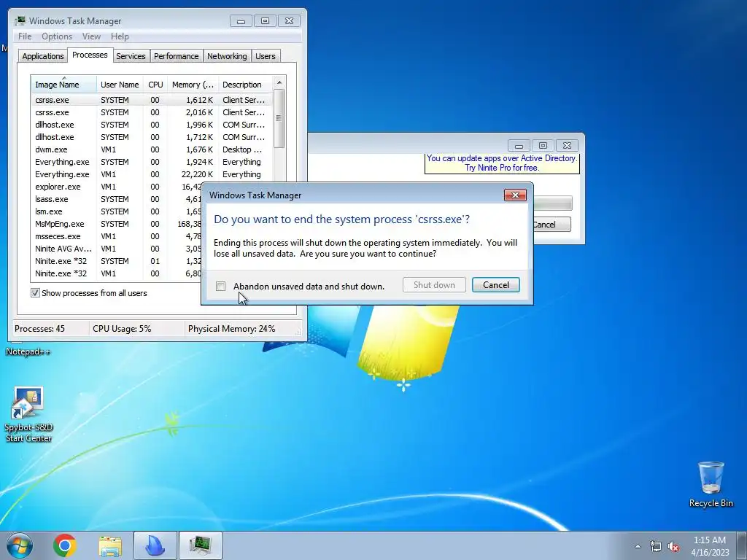Click CPU Usage: 5% status entry
The height and width of the screenshot is (560, 747).
point(122,329)
